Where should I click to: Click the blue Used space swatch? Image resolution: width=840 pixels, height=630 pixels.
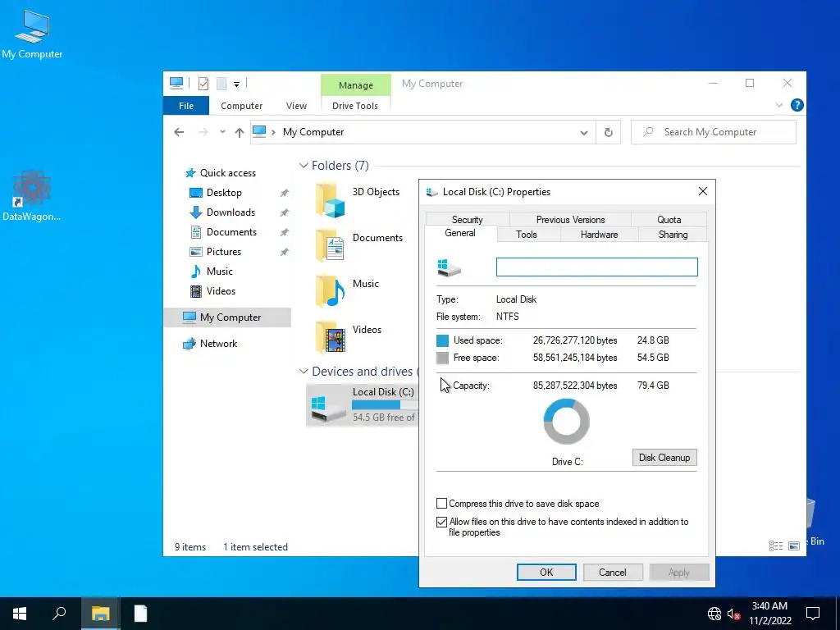click(x=442, y=340)
